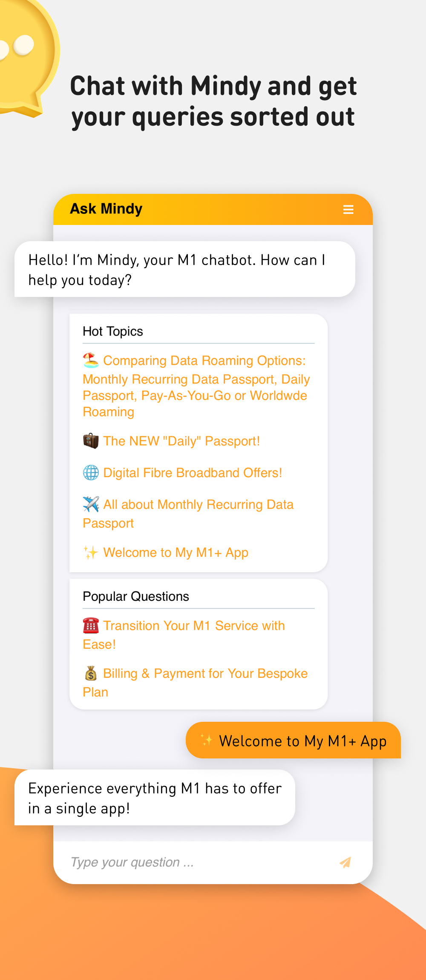Click the airplane icon for Monthly Passport
The image size is (426, 980).
pos(91,504)
